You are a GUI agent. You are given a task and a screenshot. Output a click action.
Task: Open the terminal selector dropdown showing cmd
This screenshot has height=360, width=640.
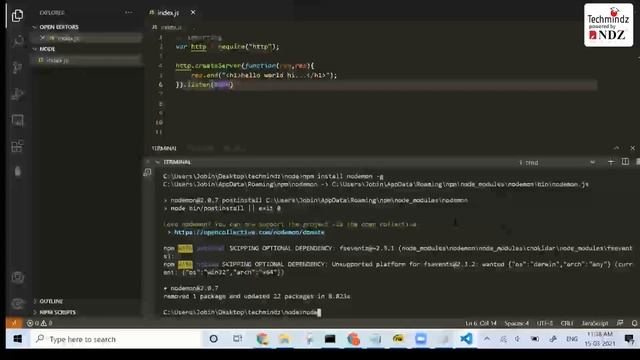(x=557, y=162)
